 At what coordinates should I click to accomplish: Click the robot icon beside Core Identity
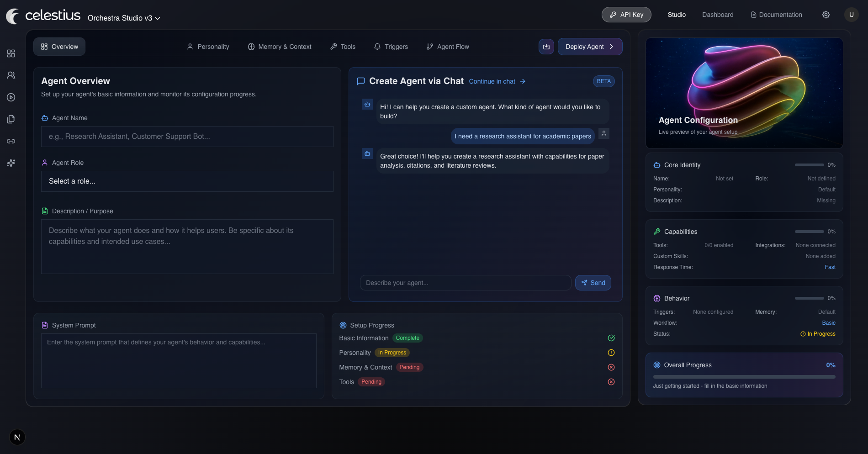click(x=657, y=165)
